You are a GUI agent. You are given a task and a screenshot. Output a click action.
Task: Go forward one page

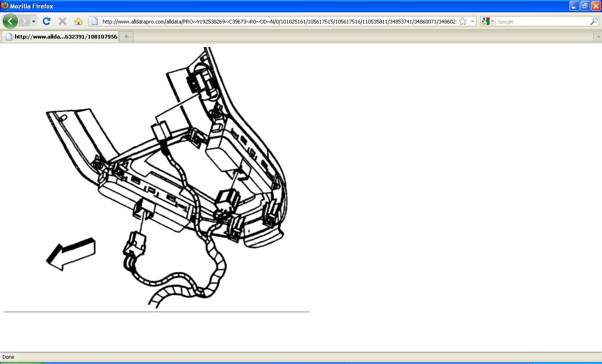coord(24,21)
